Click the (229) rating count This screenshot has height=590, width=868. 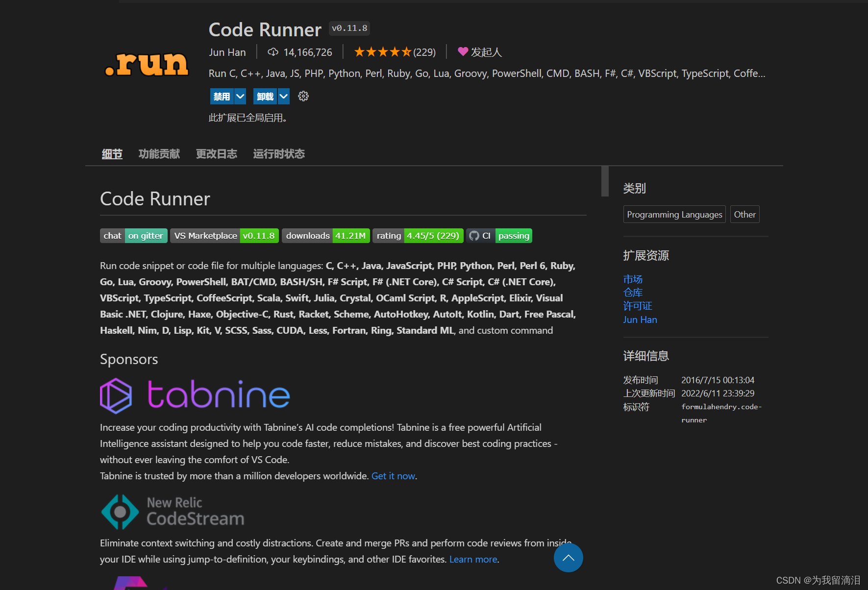click(424, 52)
